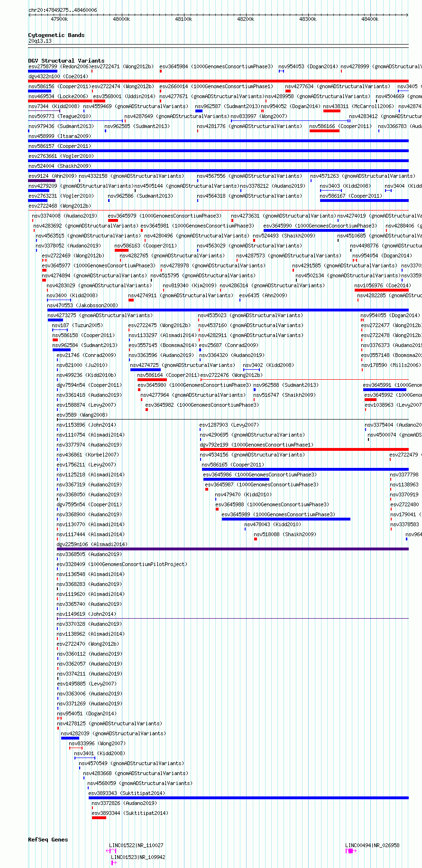Select variant nsv3402 (Kidd2008)
Image resolution: width=422 pixels, height=868 pixels.
[x=268, y=365]
